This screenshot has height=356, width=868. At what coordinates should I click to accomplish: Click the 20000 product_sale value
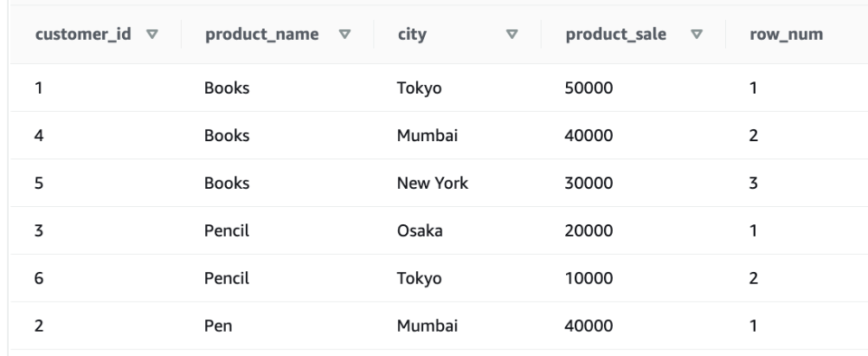point(589,230)
